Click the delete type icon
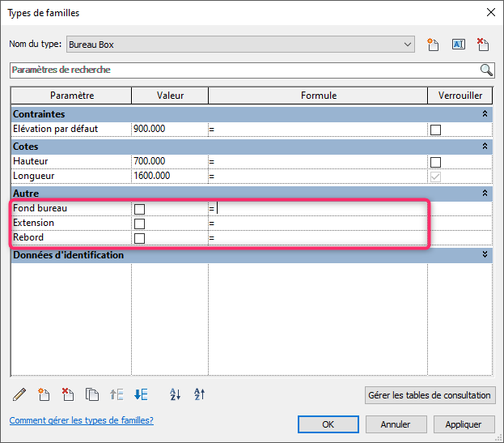This screenshot has width=504, height=443. [483, 45]
